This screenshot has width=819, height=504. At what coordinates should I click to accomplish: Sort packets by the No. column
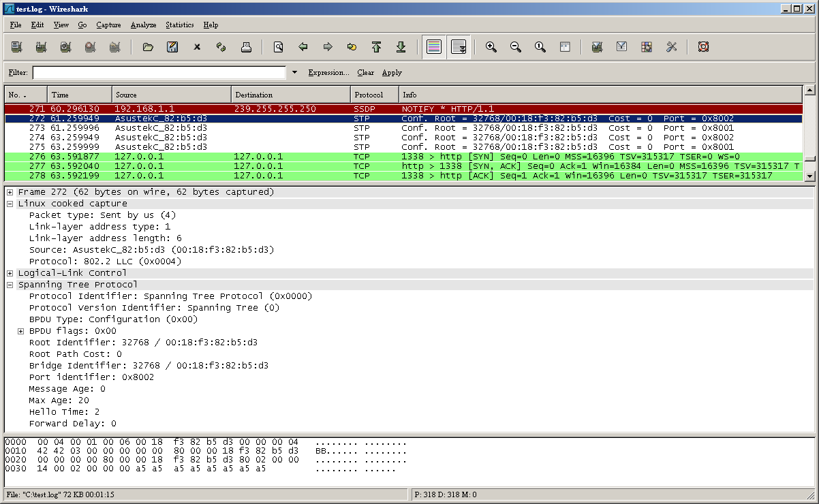coord(26,95)
